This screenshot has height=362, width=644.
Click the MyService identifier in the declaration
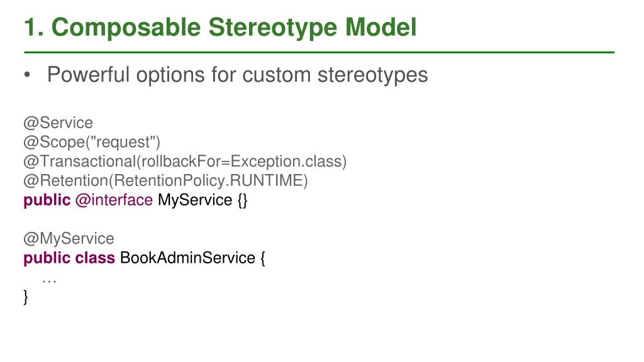(195, 200)
